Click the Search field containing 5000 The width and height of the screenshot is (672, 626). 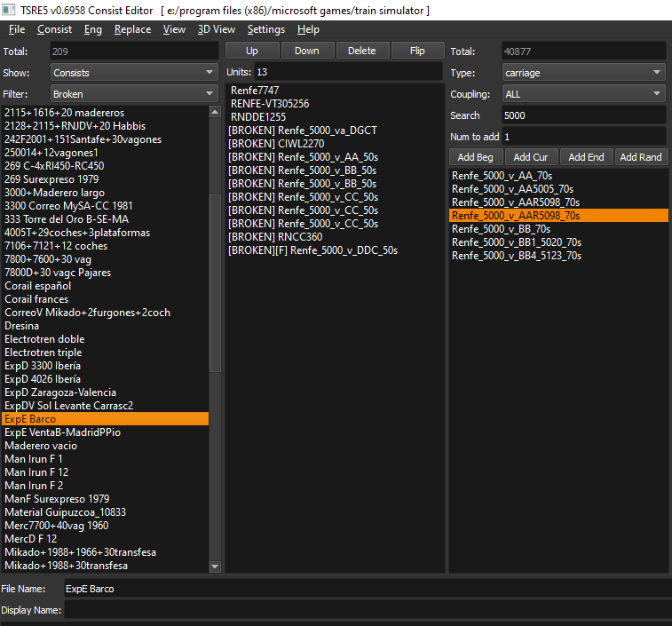pos(582,115)
